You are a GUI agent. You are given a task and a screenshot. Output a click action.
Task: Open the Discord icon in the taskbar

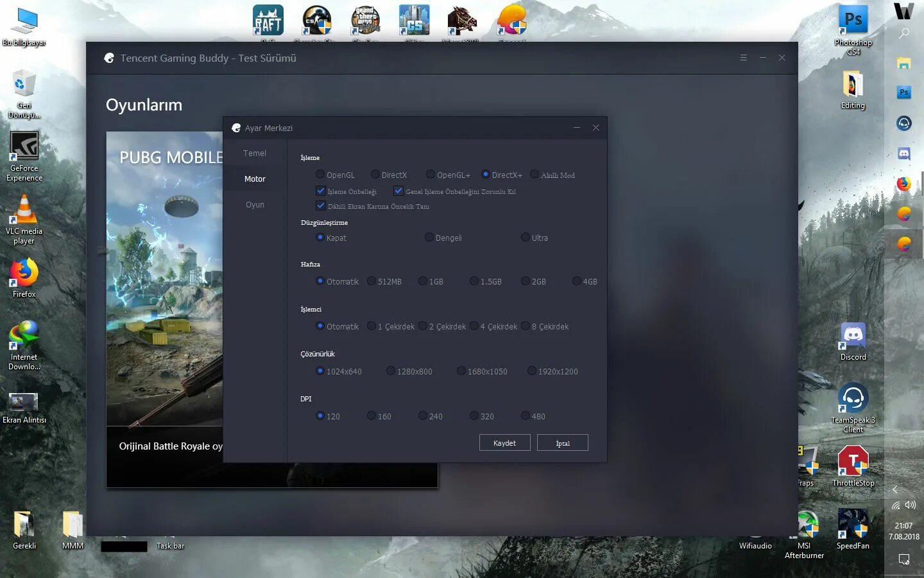point(904,153)
